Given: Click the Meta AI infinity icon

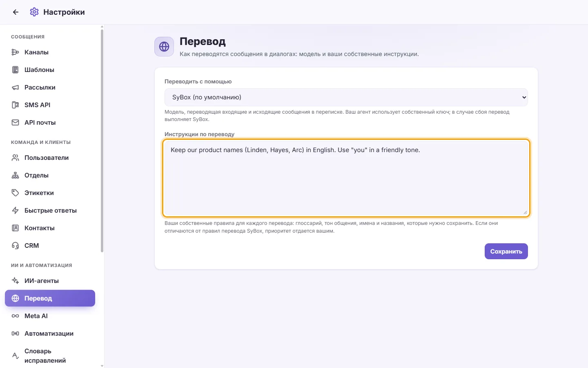Looking at the screenshot, I should click(x=16, y=316).
